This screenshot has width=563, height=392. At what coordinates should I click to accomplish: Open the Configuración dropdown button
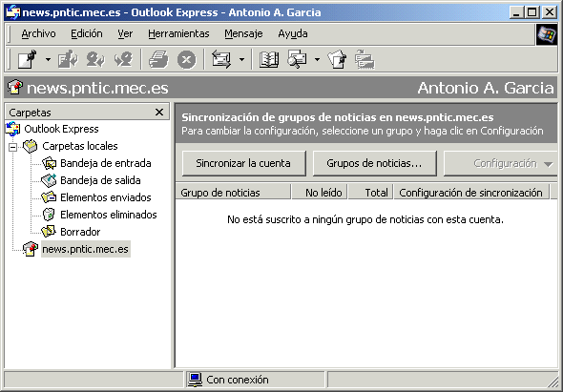[x=501, y=163]
